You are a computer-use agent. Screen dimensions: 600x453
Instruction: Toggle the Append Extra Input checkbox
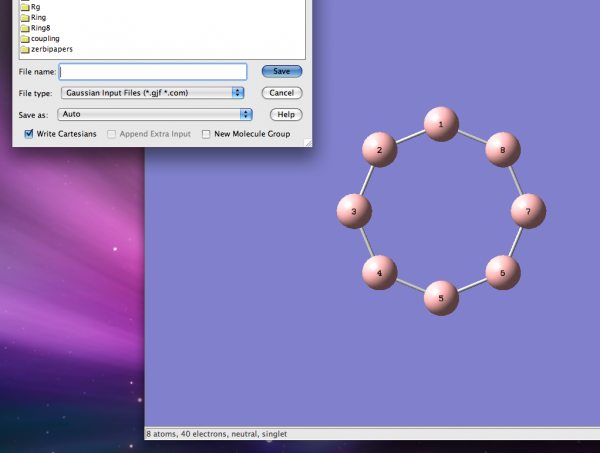pyautogui.click(x=113, y=134)
